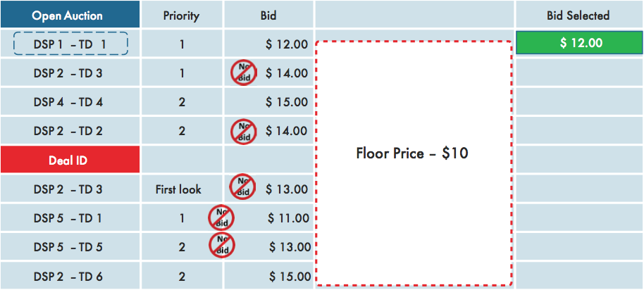Click the Priority column header
644x290 pixels.
(182, 15)
